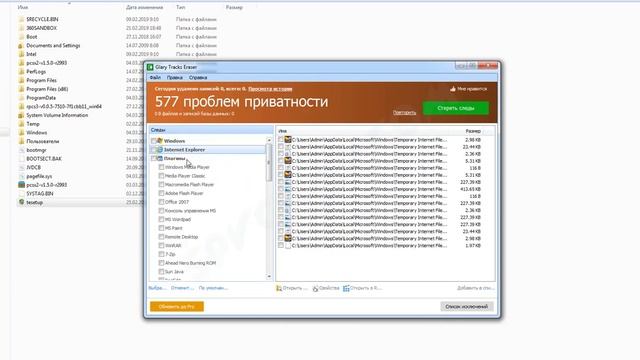Sort Explorer by the Тип column header
This screenshot has width=640, height=360.
(180, 7)
